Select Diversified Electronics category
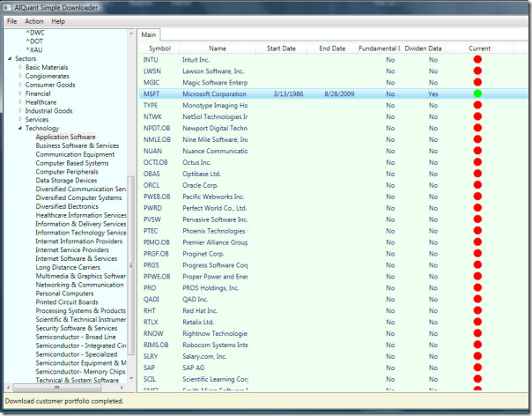The height and width of the screenshot is (416, 532). [x=67, y=206]
